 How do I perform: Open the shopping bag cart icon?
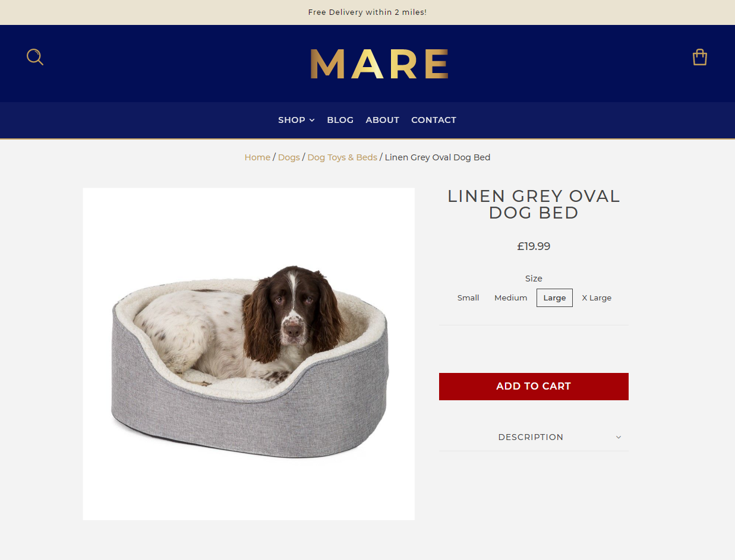[700, 57]
